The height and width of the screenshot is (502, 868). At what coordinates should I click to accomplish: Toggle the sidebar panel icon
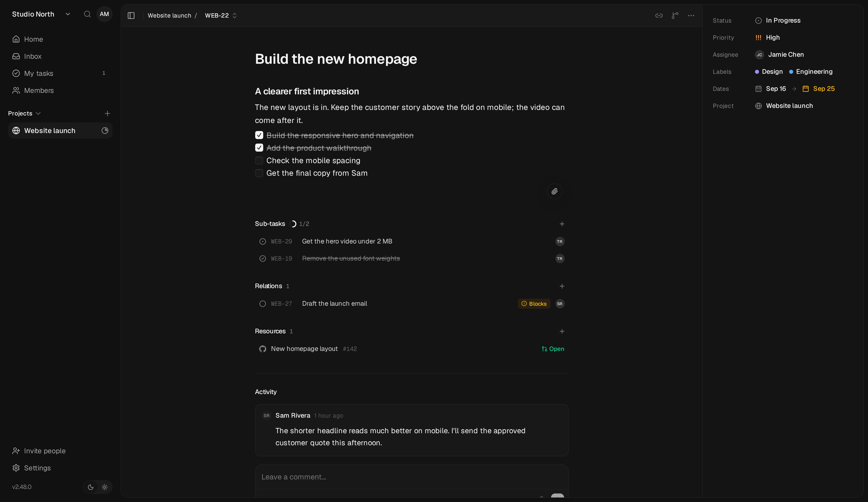[x=131, y=16]
